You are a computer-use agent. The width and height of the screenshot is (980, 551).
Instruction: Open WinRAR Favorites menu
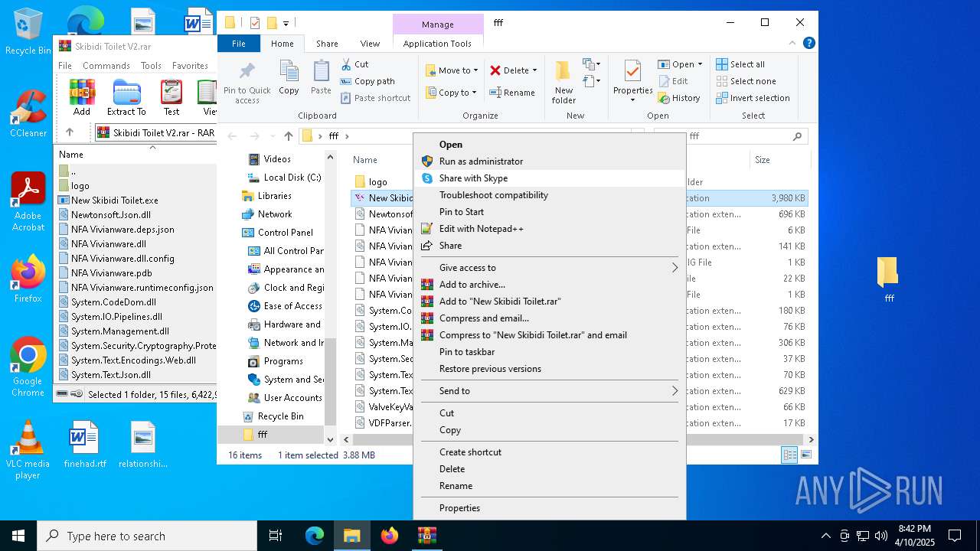coord(190,66)
